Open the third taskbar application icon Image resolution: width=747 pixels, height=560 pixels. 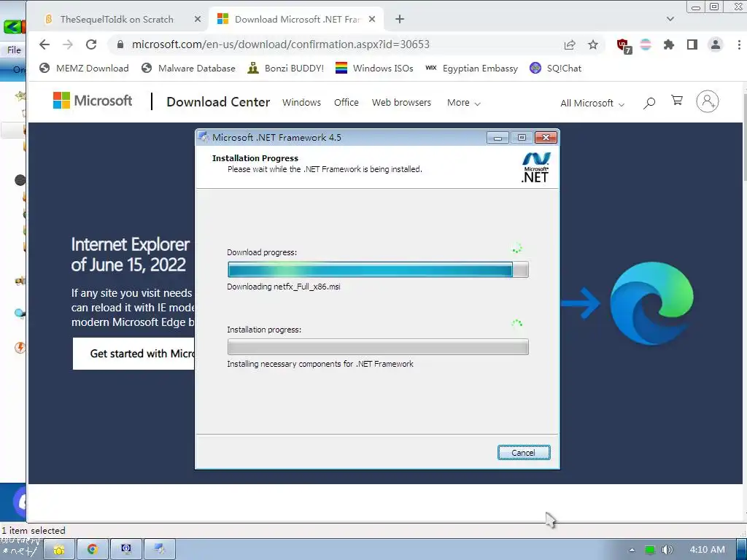[x=125, y=550]
